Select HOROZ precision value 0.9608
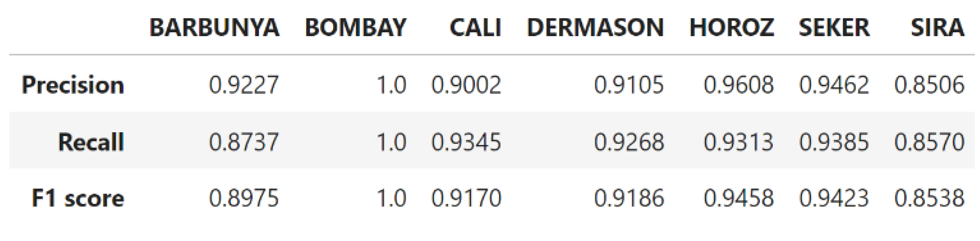Screen dimensions: 980x241 tap(738, 85)
